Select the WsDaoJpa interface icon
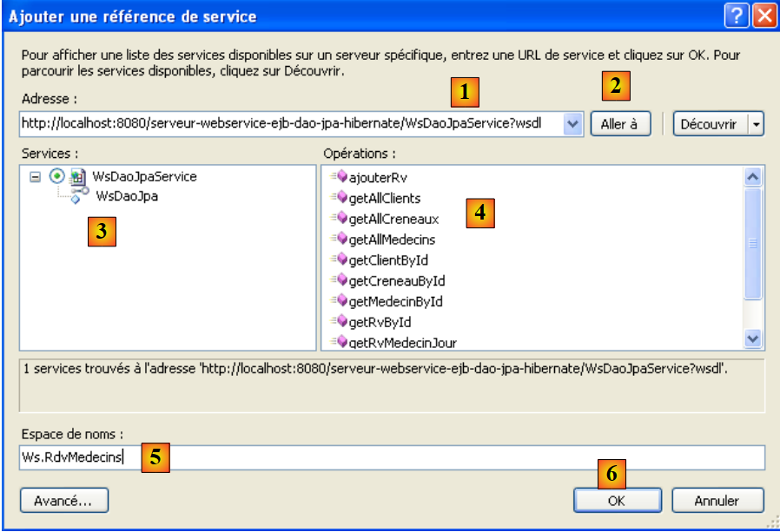Screen dimensions: 780x532 click(x=80, y=197)
